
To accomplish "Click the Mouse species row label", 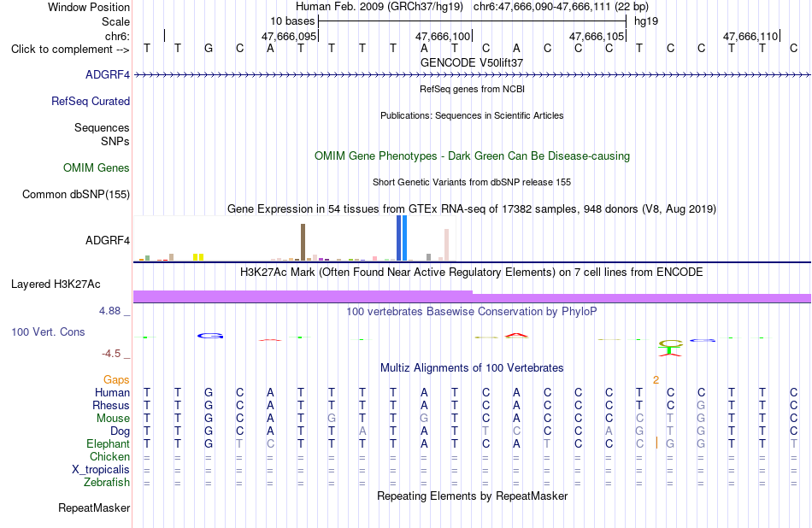I will [x=113, y=419].
